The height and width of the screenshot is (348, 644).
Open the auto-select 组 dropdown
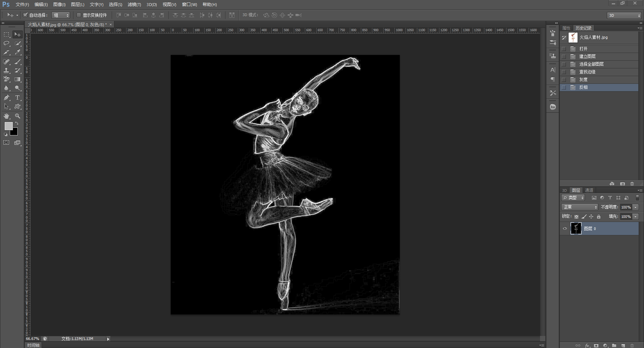[61, 15]
